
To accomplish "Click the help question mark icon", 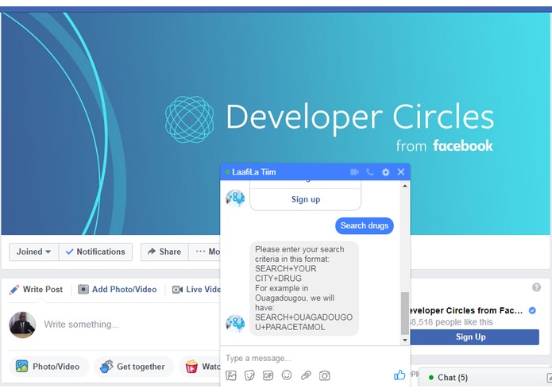I will click(536, 287).
